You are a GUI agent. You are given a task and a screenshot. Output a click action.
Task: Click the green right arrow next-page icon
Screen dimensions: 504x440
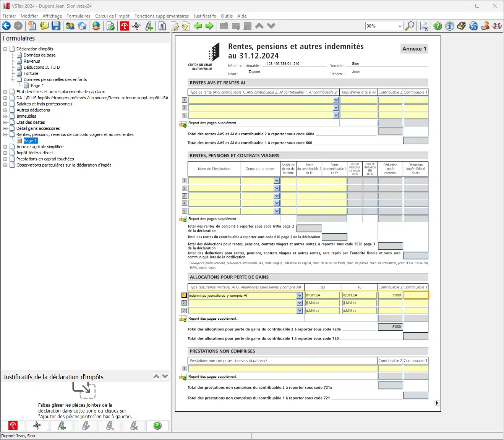pyautogui.click(x=209, y=26)
